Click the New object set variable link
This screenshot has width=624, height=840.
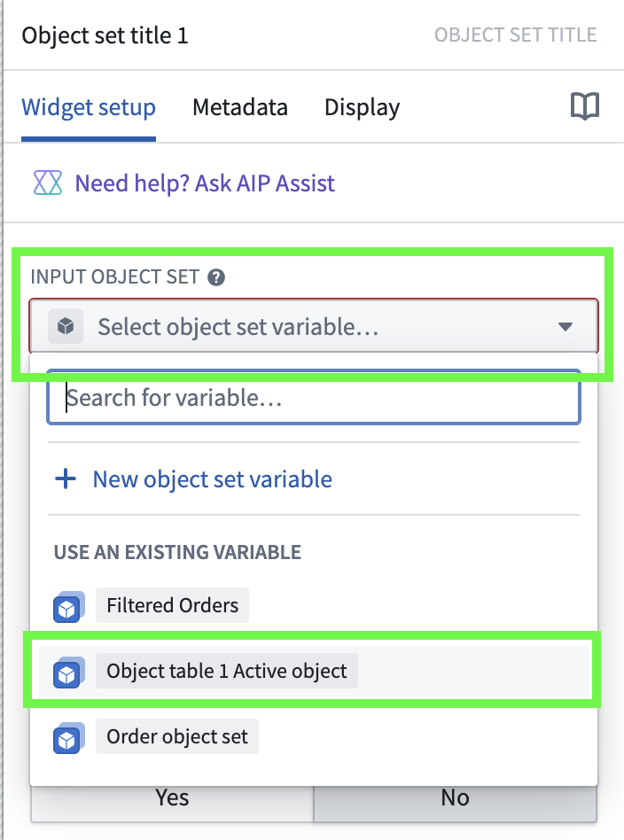coord(210,478)
